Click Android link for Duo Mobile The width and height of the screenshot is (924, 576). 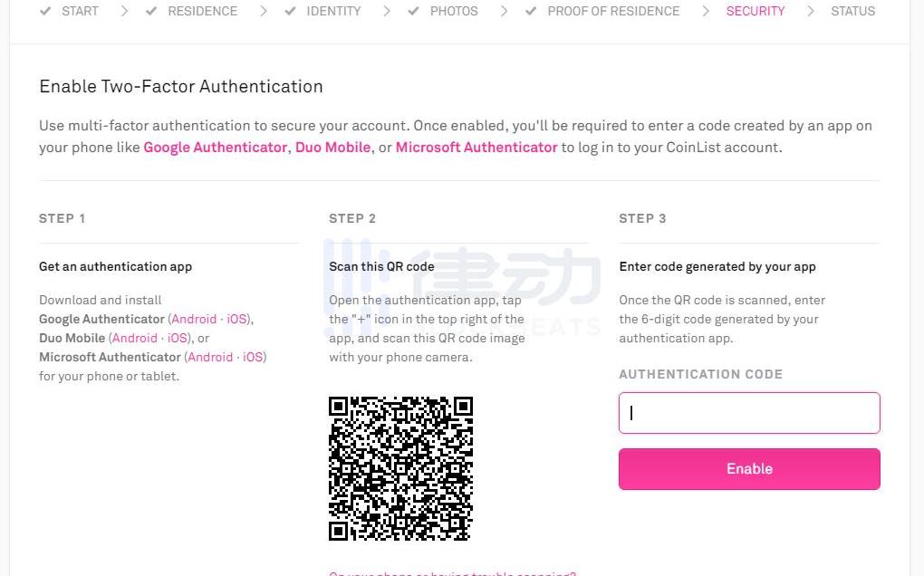pyautogui.click(x=135, y=339)
